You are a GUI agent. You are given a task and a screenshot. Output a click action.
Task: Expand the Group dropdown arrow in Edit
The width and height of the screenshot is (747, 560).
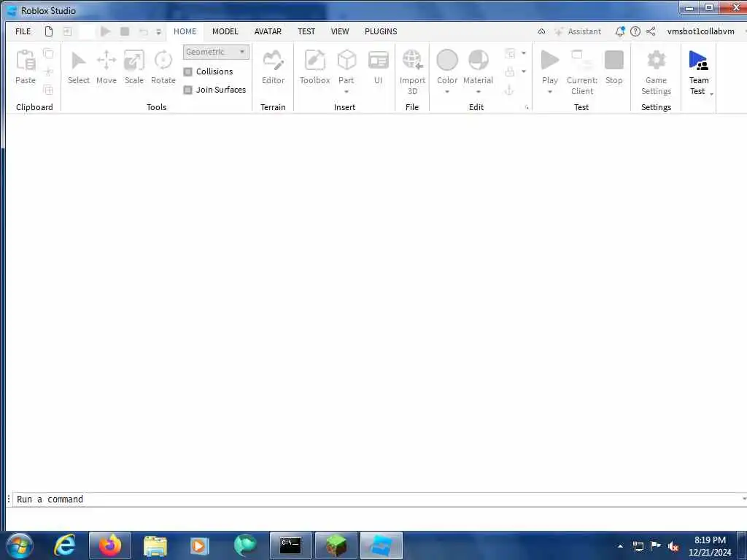524,53
